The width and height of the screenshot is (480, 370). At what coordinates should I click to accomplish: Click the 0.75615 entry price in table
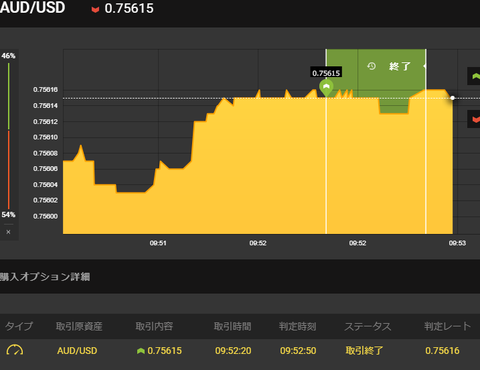coord(165,351)
